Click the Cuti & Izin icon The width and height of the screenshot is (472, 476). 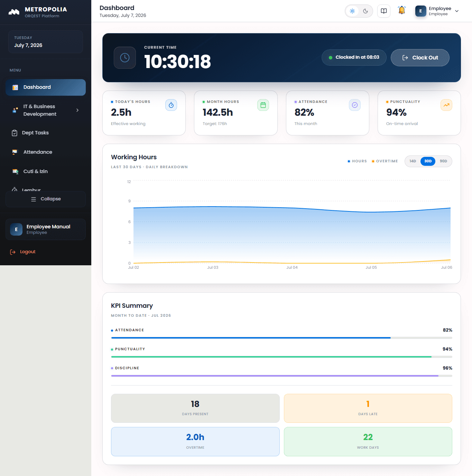(x=15, y=171)
